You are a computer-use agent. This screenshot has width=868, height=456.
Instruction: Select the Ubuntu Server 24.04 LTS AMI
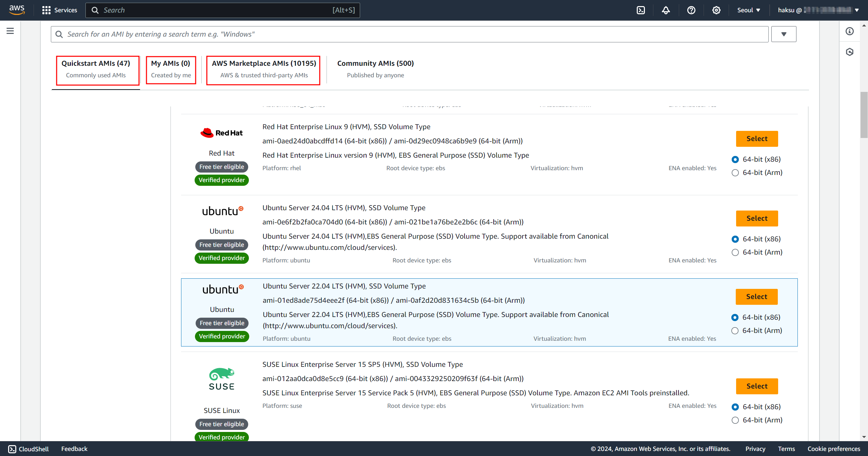757,218
